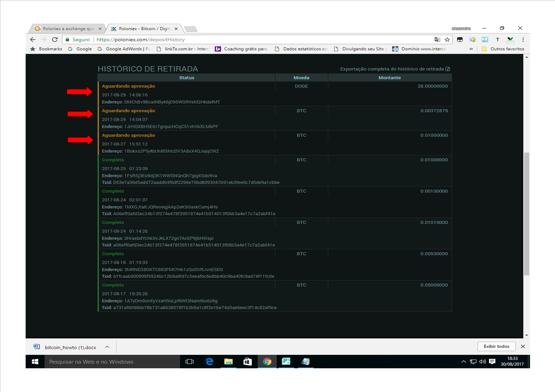
Task: Click address 1MXGJtaKJQReoeqjAAp2eKSGaxkCumj4Hs
Action: click(171, 207)
